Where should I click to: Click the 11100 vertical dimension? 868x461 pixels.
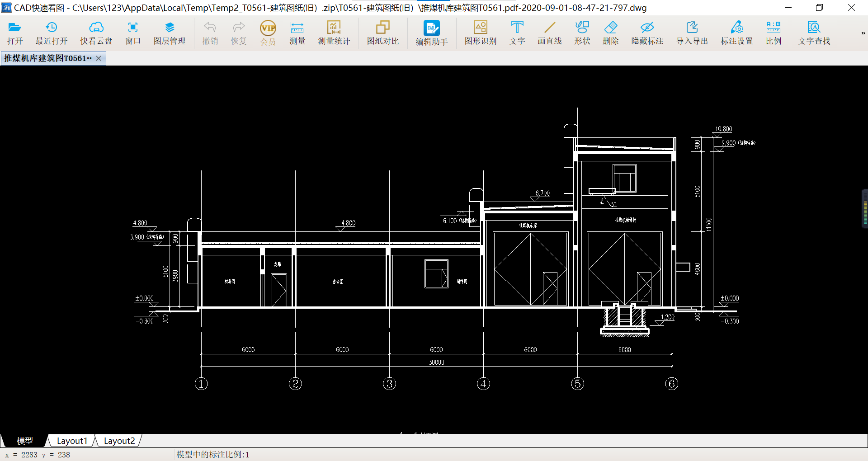click(709, 224)
